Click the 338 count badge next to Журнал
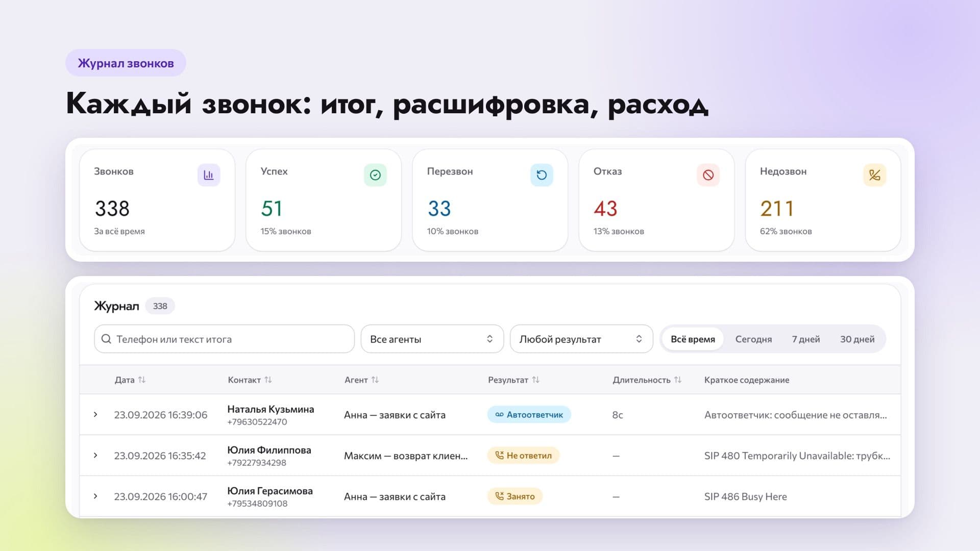Image resolution: width=980 pixels, height=551 pixels. pyautogui.click(x=160, y=306)
